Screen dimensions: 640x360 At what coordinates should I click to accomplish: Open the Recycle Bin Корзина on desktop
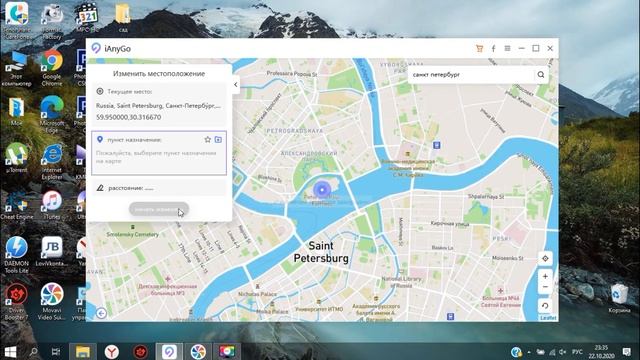coord(619,298)
